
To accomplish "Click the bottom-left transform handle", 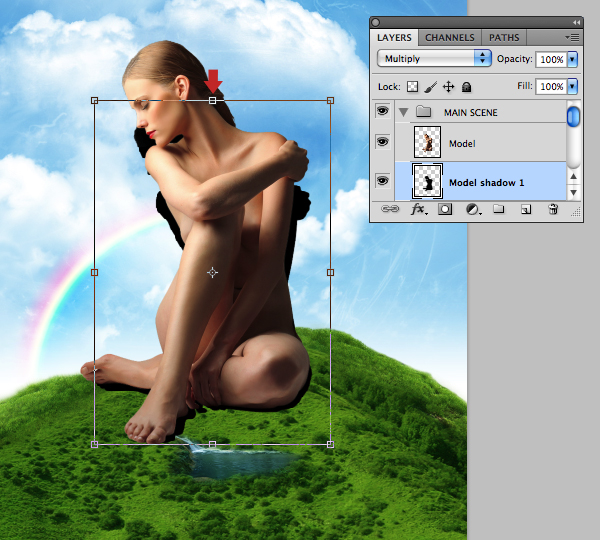I will (95, 444).
